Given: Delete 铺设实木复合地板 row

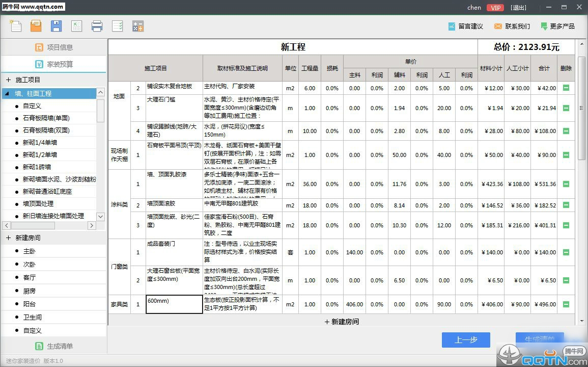Looking at the screenshot, I should 566,88.
